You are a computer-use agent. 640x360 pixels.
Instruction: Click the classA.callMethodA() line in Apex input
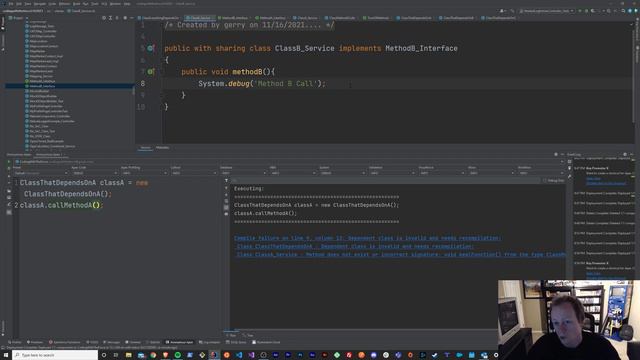[x=61, y=205]
